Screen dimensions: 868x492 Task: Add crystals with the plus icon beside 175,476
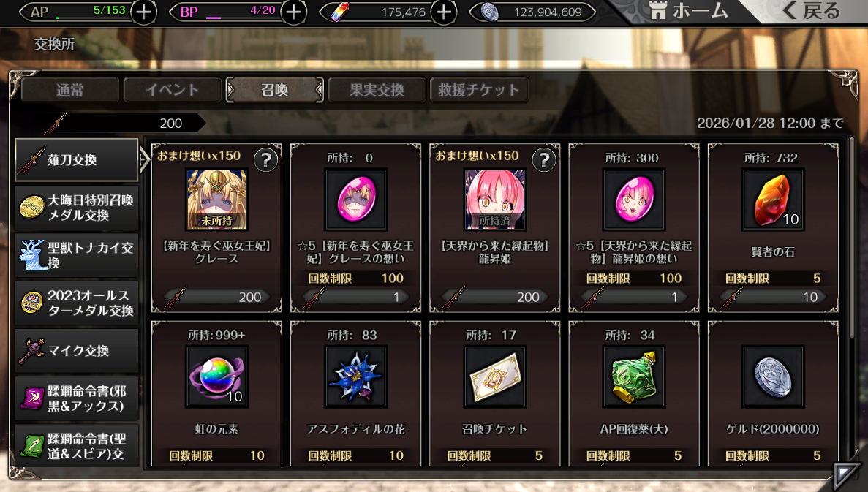[443, 12]
